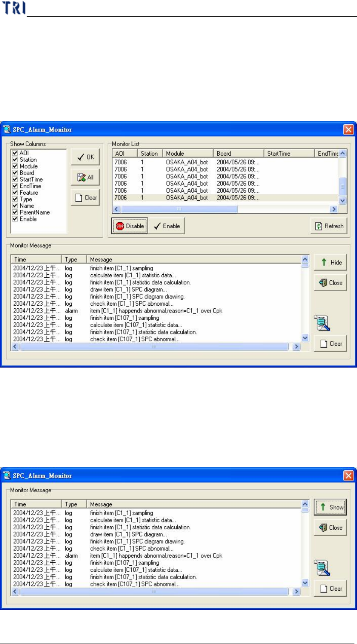Screen dimensions: 357x644
Task: Click the StartTime column header
Action: tap(289, 153)
